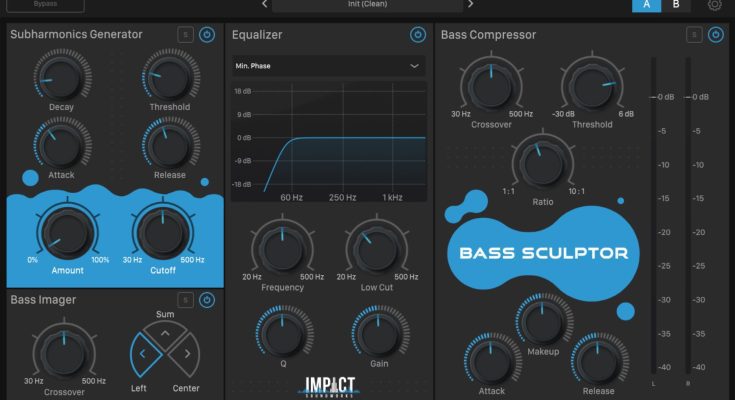Click the Bypass button
The image size is (735, 400).
coord(45,5)
